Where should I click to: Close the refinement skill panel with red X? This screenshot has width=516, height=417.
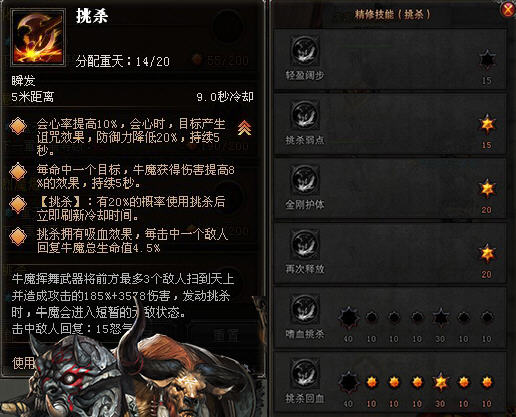click(508, 9)
